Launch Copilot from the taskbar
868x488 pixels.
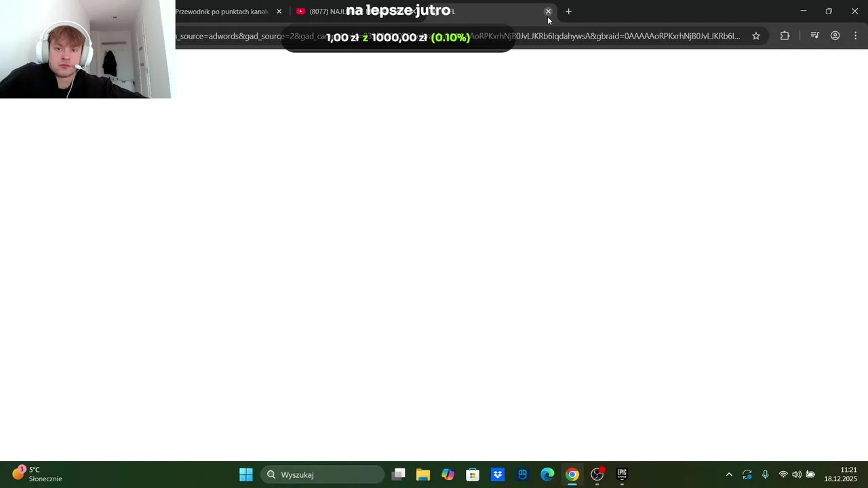[448, 474]
